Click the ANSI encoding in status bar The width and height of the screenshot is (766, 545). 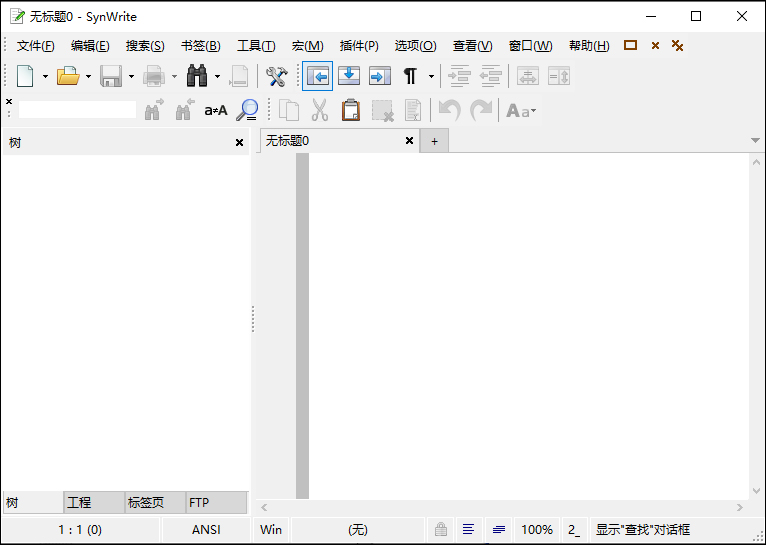tap(206, 529)
